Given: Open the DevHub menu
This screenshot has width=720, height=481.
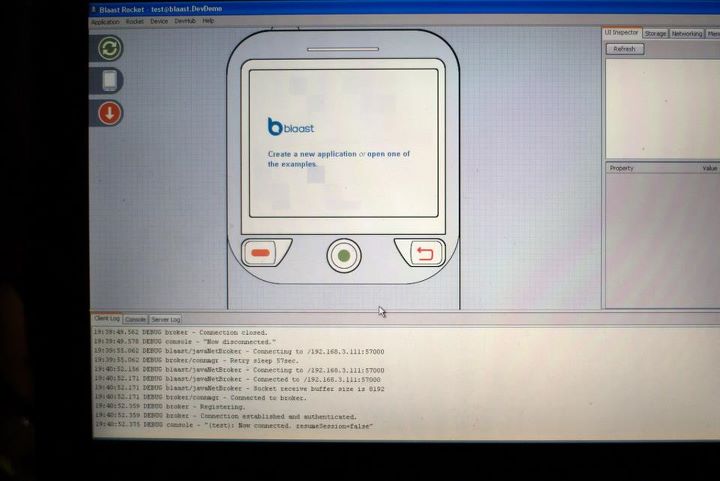Looking at the screenshot, I should 185,21.
